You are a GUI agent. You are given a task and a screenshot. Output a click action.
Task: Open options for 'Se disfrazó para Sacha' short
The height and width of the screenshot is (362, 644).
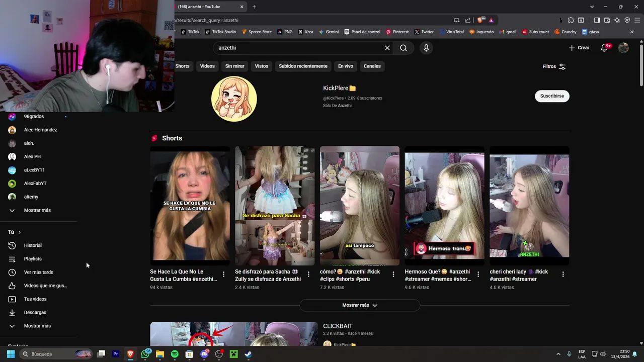[308, 275]
